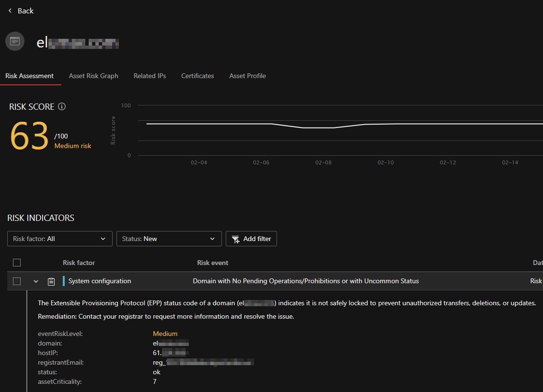Select the header checkbox for all indicators

[17, 263]
